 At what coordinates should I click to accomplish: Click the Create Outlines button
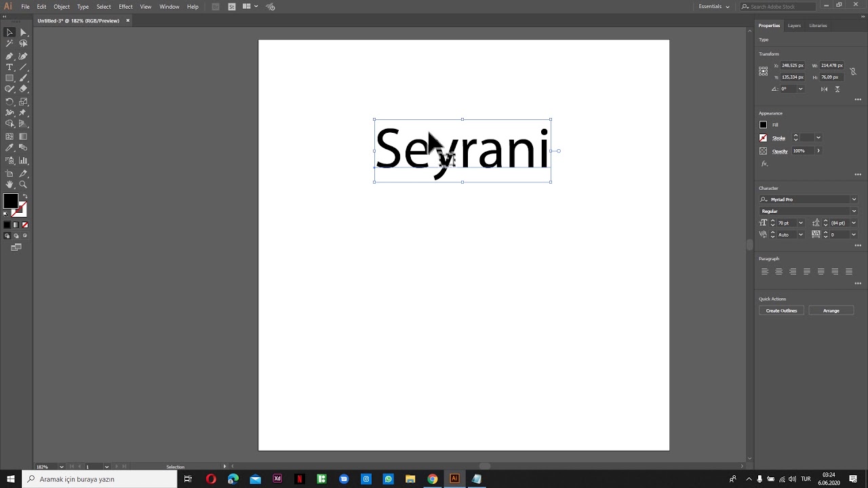[x=781, y=310]
